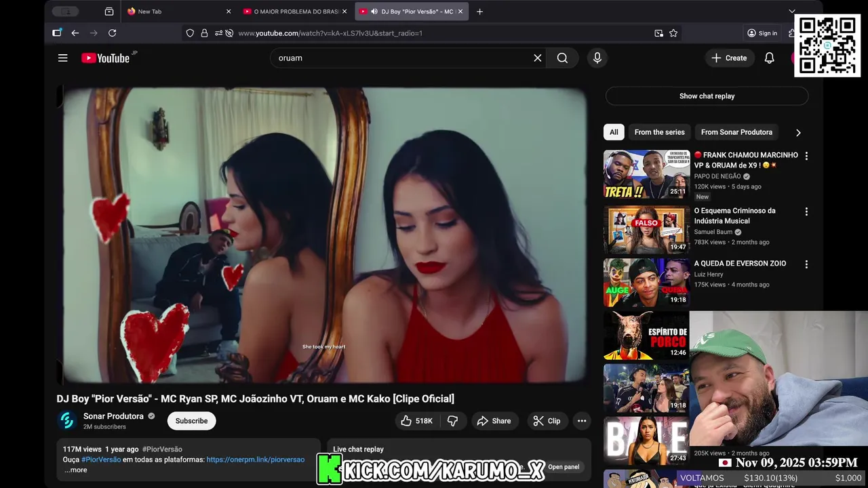Show more filter chips arrow
The image size is (868, 488).
click(x=798, y=133)
